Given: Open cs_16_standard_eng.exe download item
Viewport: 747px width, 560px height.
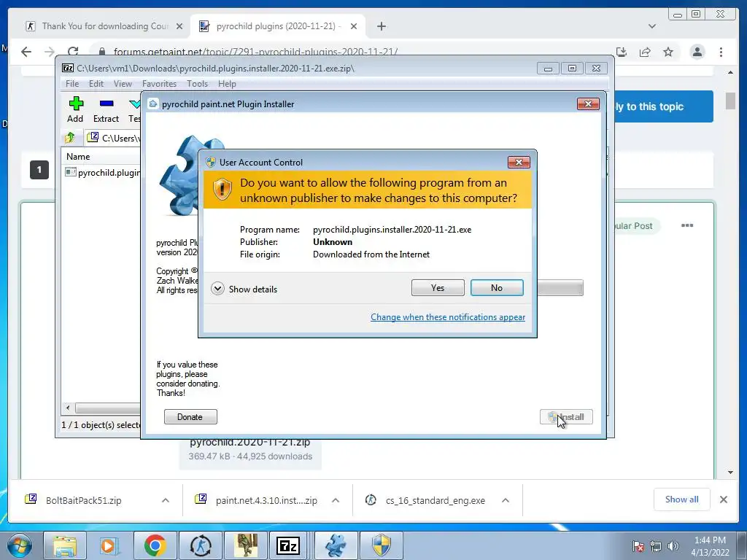Looking at the screenshot, I should tap(435, 500).
